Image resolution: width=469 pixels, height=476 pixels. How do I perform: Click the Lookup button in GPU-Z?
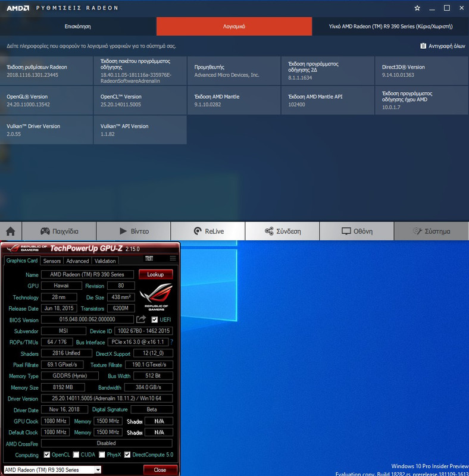click(155, 274)
